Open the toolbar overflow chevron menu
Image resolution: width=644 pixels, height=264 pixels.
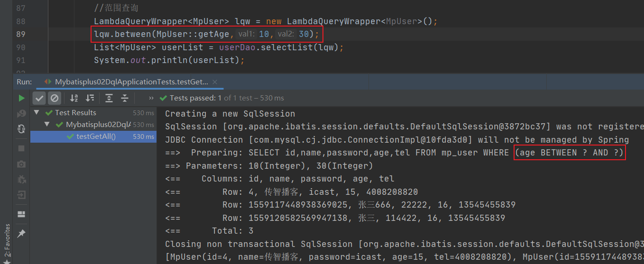(x=151, y=98)
